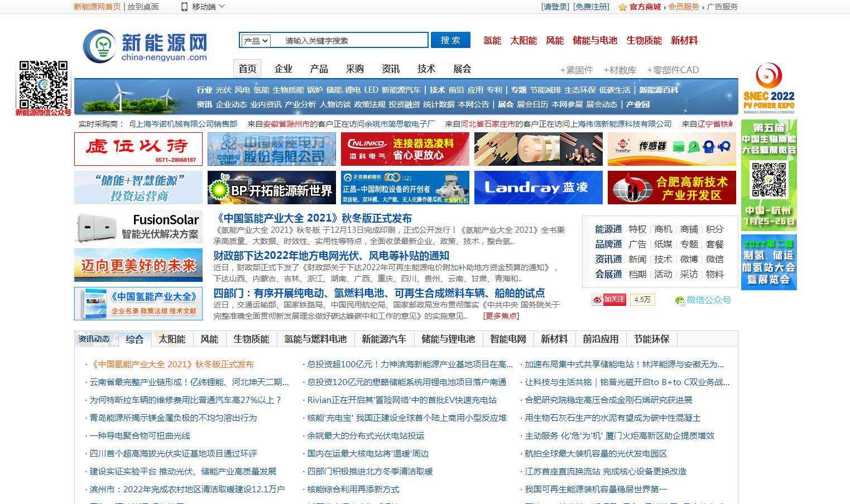Image resolution: width=850 pixels, height=504 pixels.
Task: Expand the 产品 search category dropdown
Action: click(x=256, y=41)
